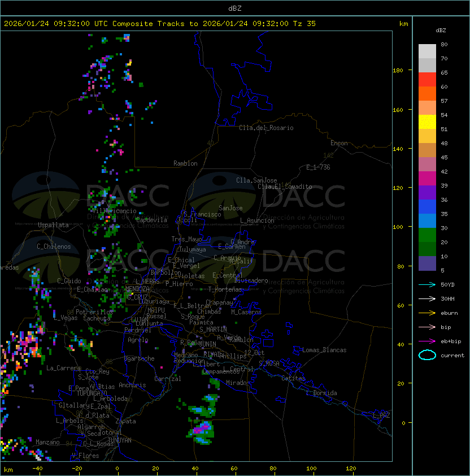Click the 'L_Asuncion' map label
The height and width of the screenshot is (476, 470).
click(257, 220)
